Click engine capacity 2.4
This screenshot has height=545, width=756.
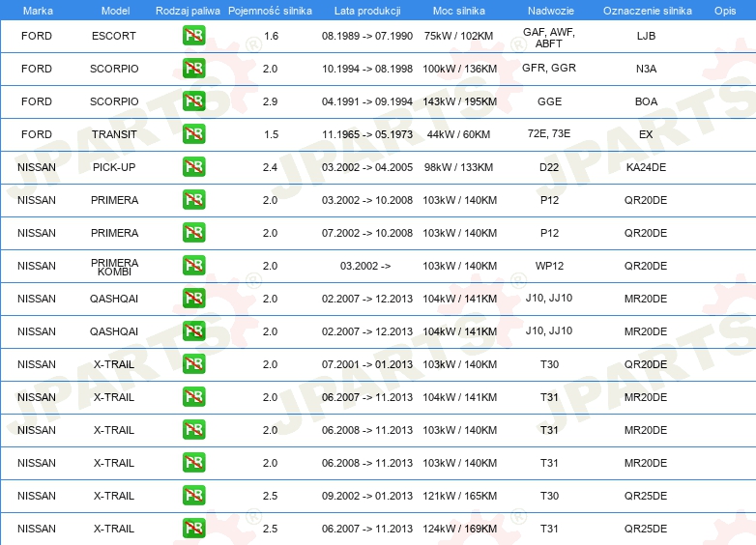coord(270,167)
